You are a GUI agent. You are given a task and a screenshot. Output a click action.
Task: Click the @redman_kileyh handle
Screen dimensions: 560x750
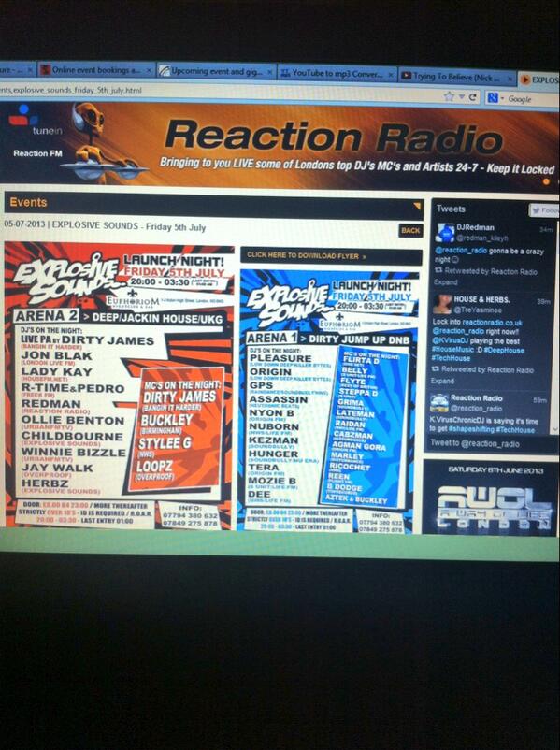coord(482,238)
